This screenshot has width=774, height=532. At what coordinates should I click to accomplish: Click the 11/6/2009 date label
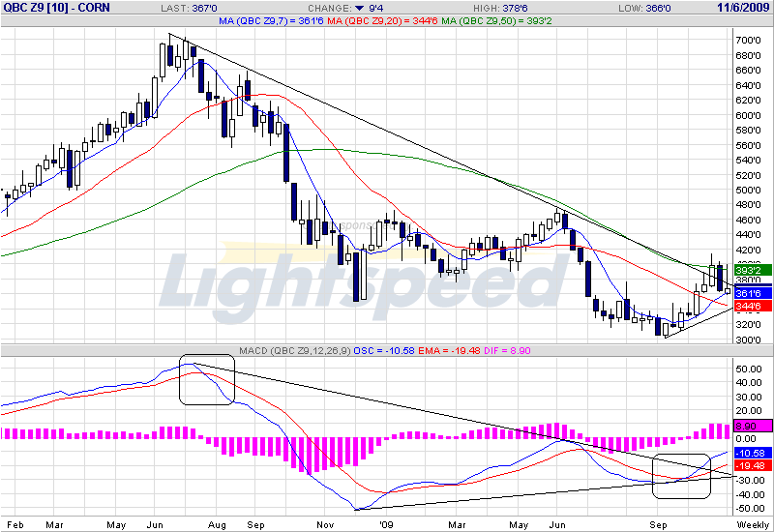click(743, 8)
